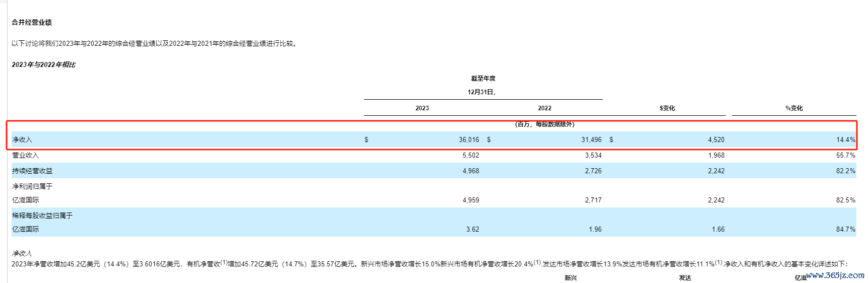The height and width of the screenshot is (283, 868).
Task: Click the www.365jz.com watermark link
Action: coord(835,275)
